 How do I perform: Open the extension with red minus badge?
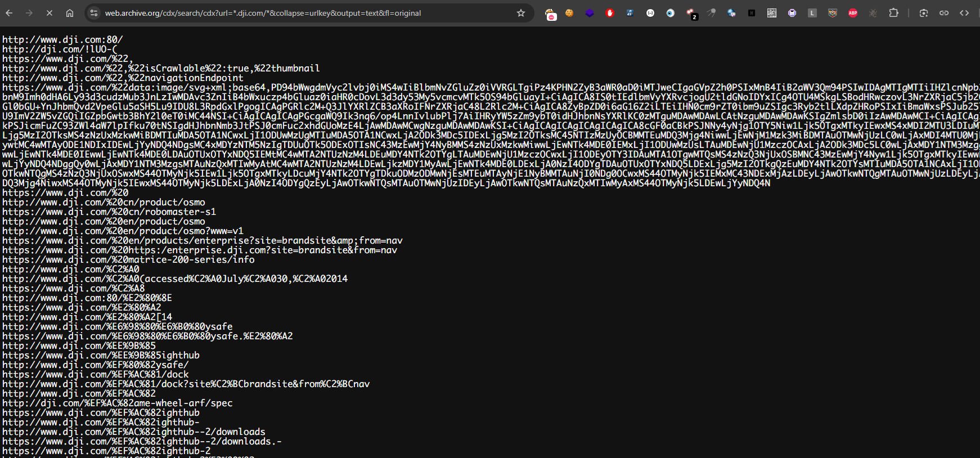[551, 15]
